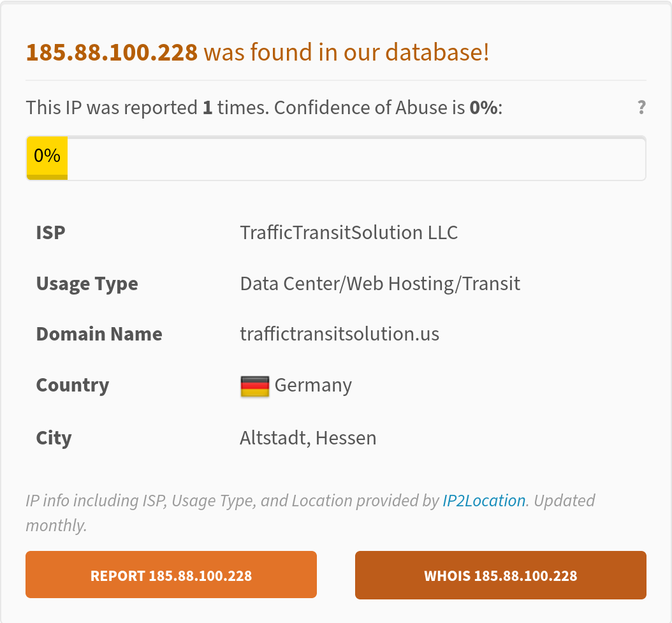
Task: Click the "was found in our database!" text
Action: click(x=346, y=52)
